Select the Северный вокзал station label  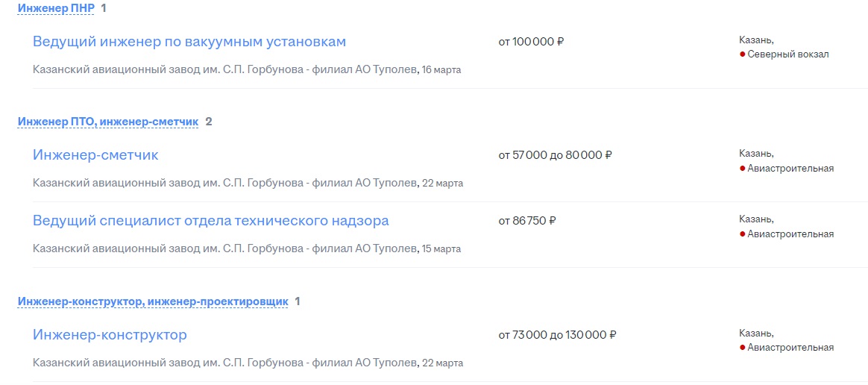coord(788,54)
